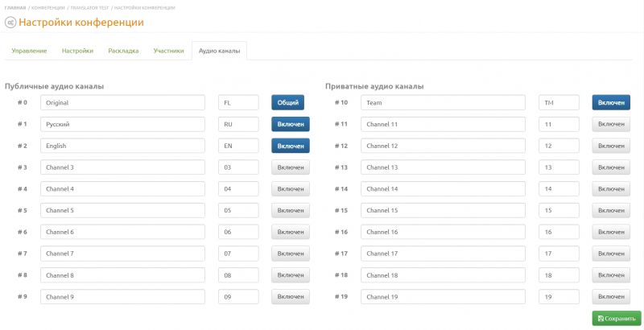Image resolution: width=644 pixels, height=330 pixels.
Task: Enable channel #6 with Включен button
Action: [x=291, y=232]
